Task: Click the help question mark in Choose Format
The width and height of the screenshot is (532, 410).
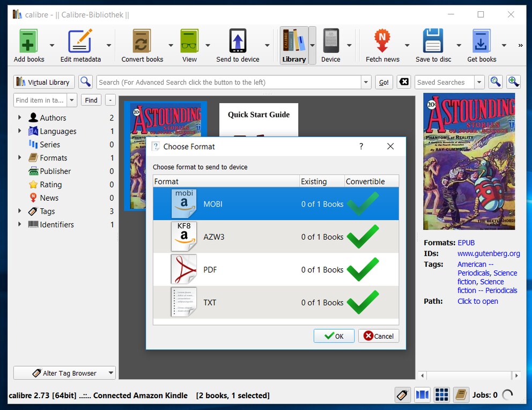Action: pos(361,147)
